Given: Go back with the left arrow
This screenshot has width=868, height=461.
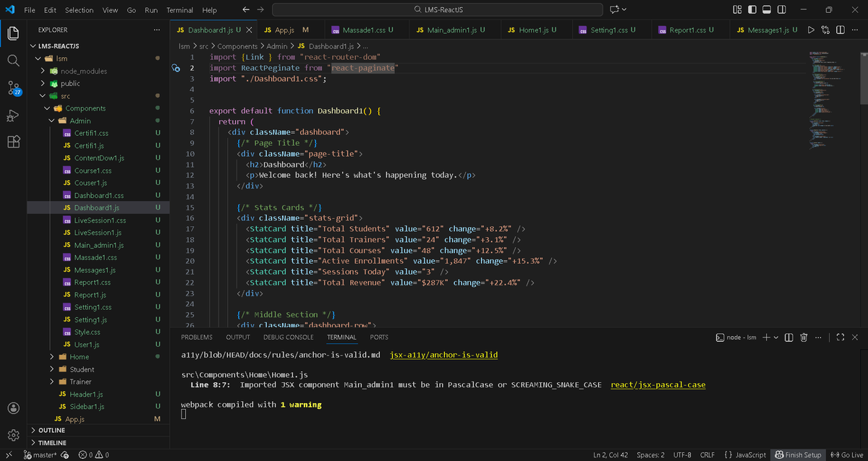Looking at the screenshot, I should coord(246,10).
